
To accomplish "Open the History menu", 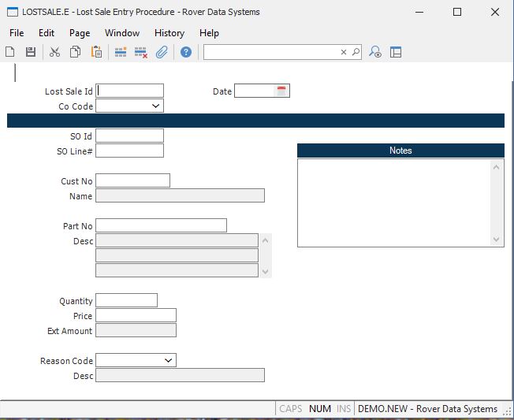I will pos(169,33).
